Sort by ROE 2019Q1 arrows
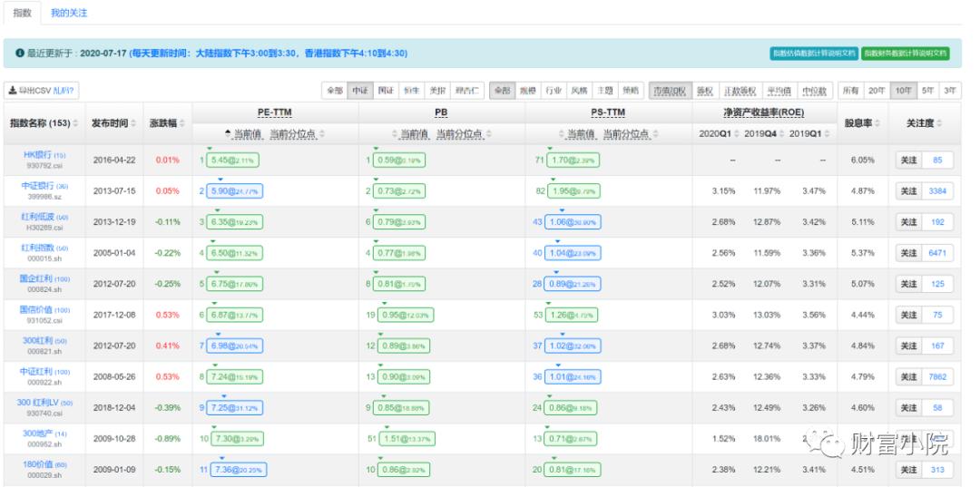The image size is (980, 487). [827, 134]
